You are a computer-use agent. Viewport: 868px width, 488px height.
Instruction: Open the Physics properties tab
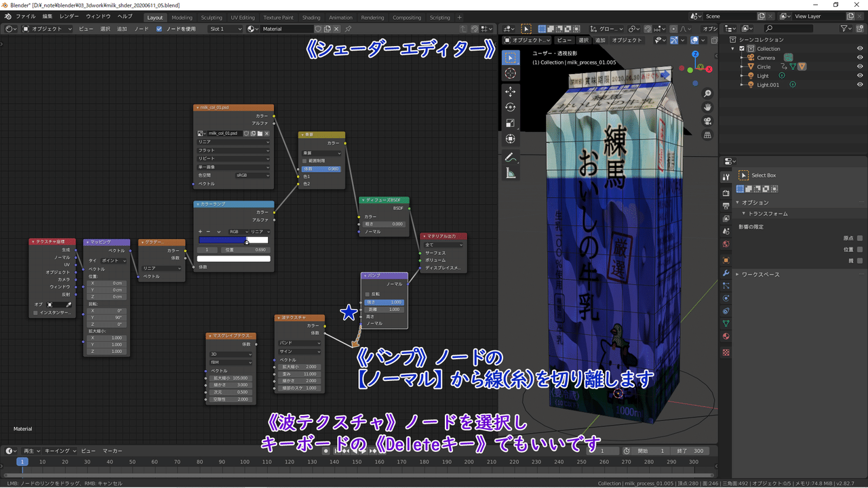(726, 298)
